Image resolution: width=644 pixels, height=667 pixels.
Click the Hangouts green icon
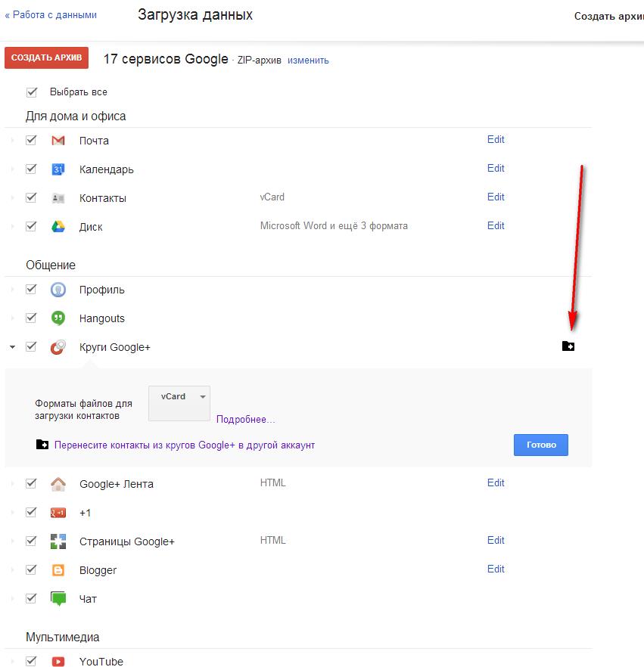coord(58,318)
